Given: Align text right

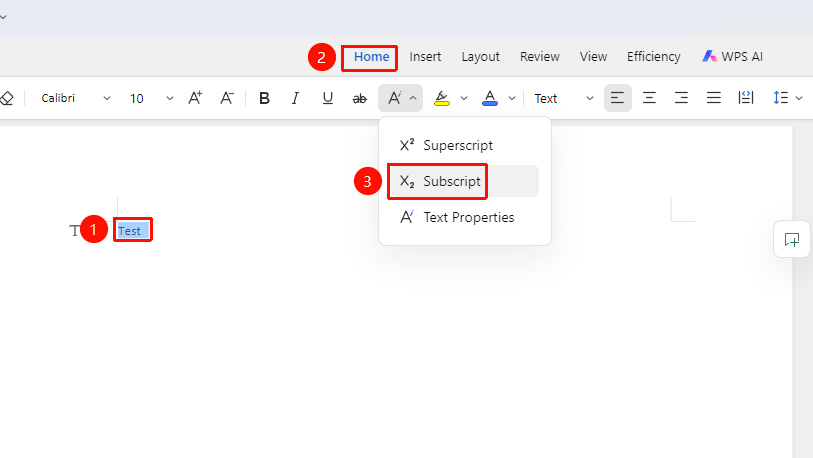Looking at the screenshot, I should point(681,98).
